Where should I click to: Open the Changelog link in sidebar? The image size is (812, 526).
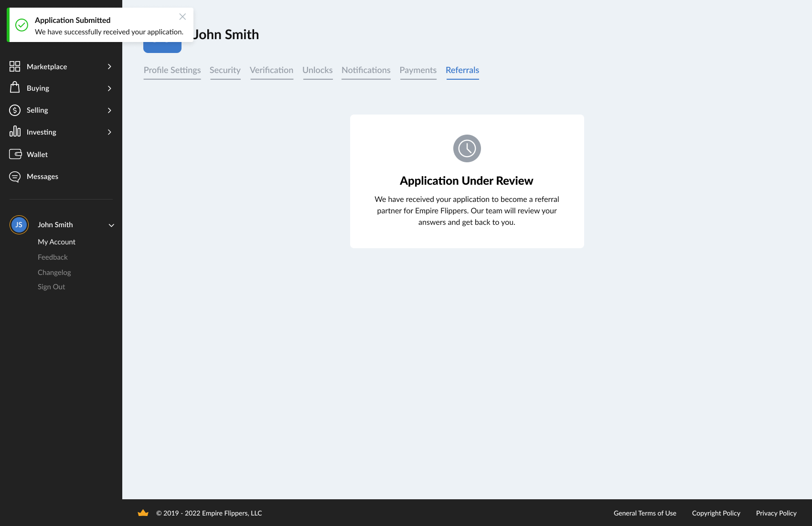click(x=54, y=273)
